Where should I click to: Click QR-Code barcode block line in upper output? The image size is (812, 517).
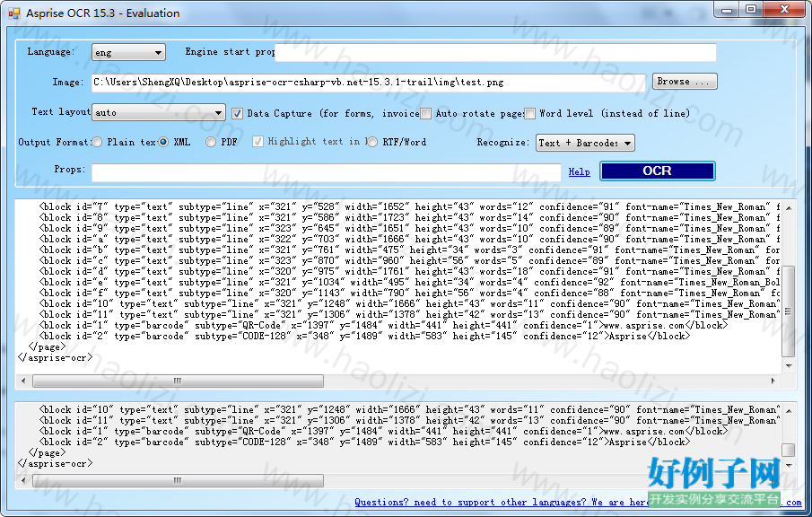coord(383,325)
